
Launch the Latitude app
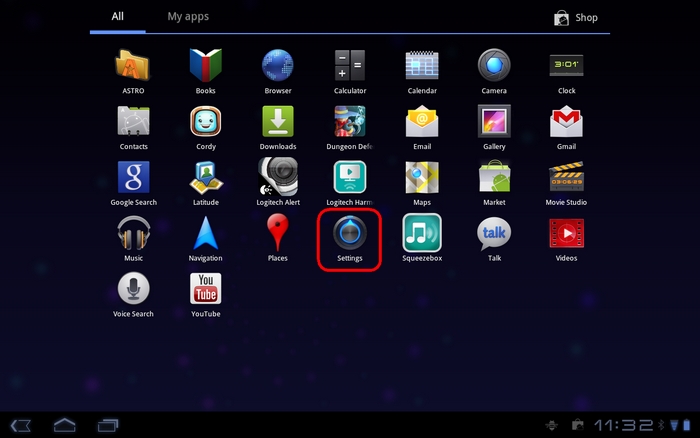pos(205,183)
